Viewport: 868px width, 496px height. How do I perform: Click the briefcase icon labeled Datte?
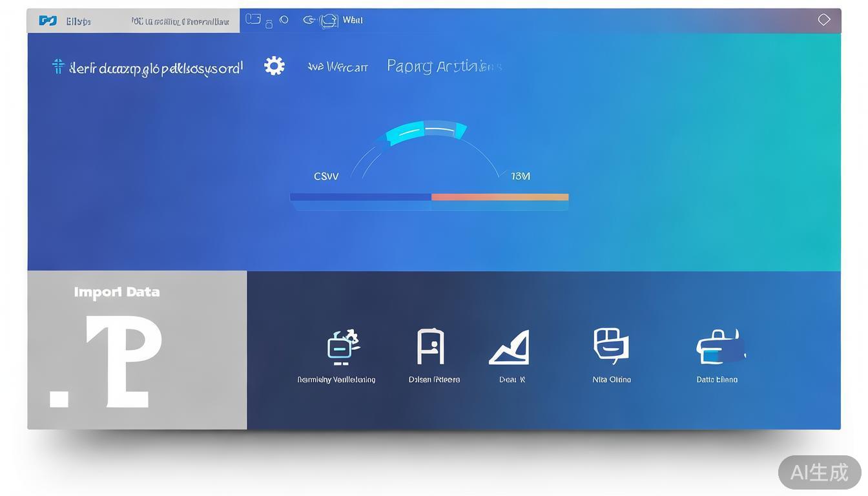click(719, 347)
